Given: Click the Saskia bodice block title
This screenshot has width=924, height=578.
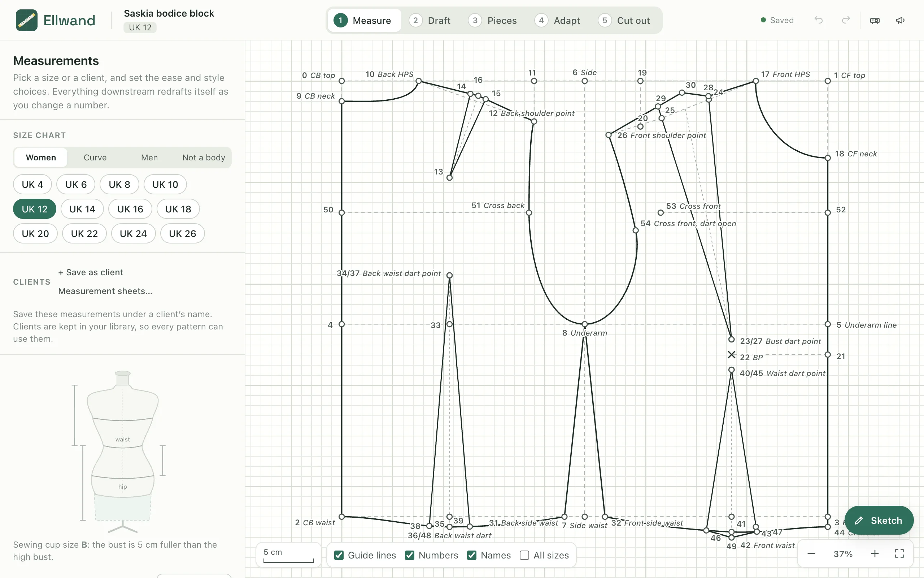Looking at the screenshot, I should [169, 13].
